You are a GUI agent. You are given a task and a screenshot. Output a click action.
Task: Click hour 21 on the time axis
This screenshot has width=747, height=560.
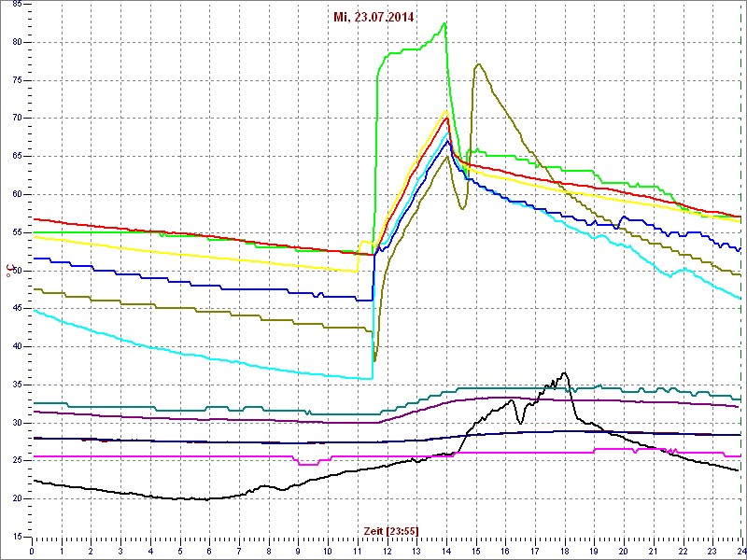tap(653, 550)
